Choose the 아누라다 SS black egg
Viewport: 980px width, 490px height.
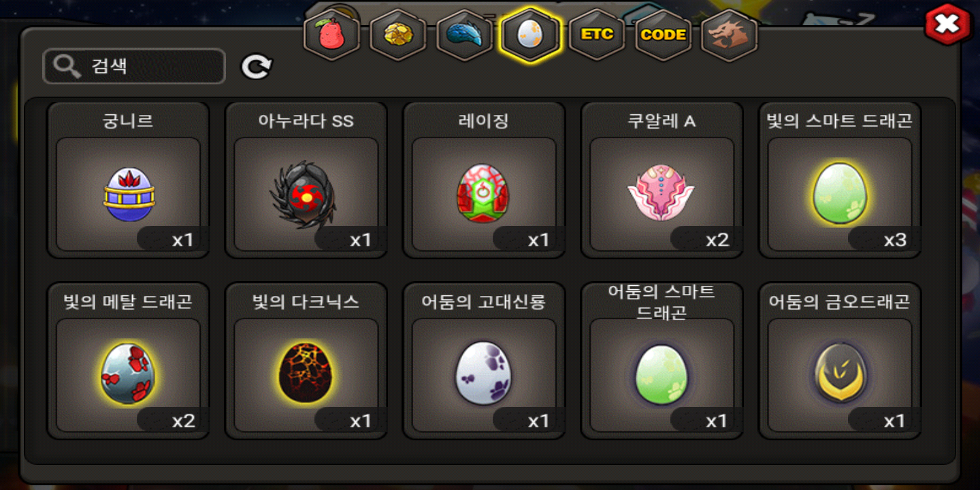(306, 180)
